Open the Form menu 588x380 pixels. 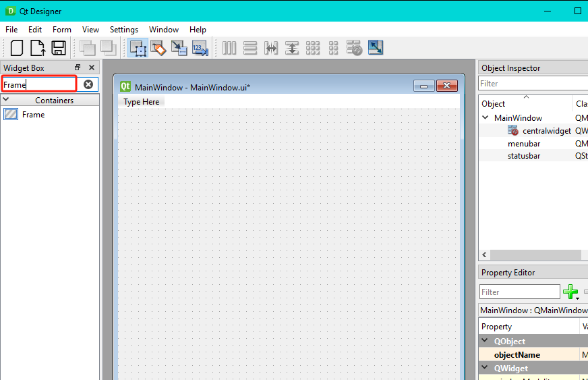click(62, 30)
